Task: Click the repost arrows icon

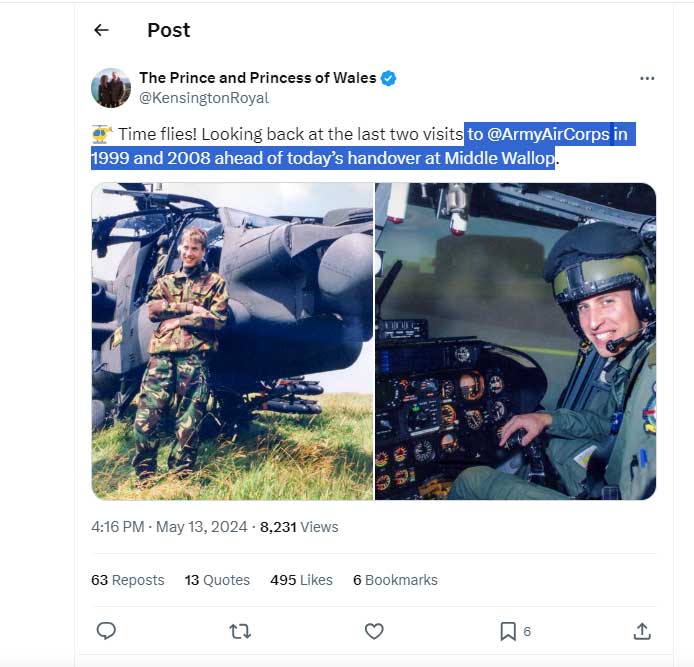Action: pyautogui.click(x=240, y=631)
